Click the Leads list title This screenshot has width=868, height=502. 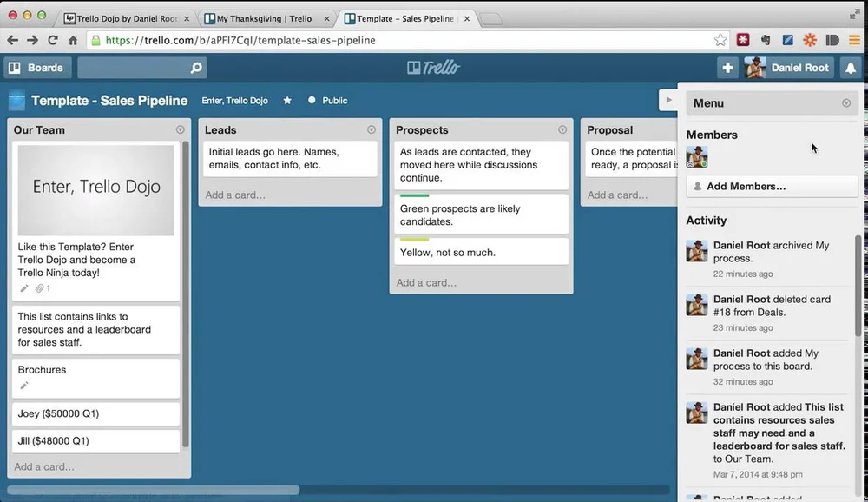click(x=220, y=129)
